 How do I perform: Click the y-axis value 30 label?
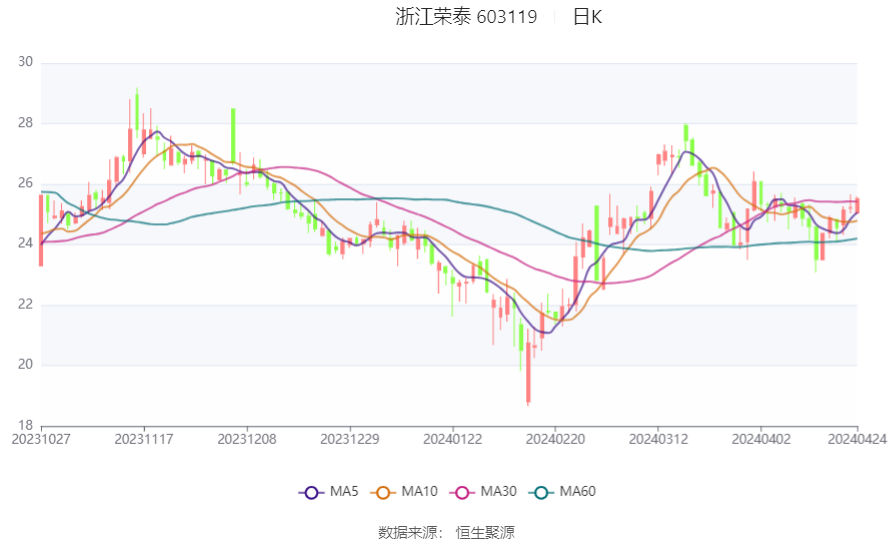[x=25, y=62]
